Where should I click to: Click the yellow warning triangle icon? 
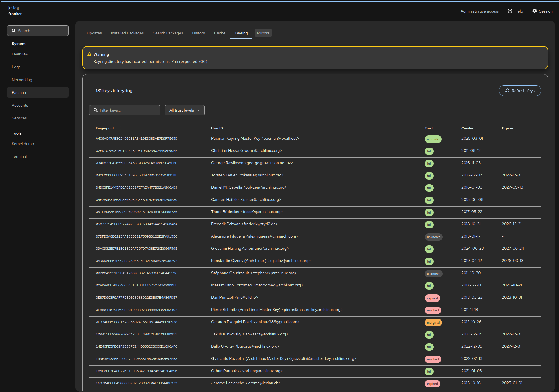89,54
